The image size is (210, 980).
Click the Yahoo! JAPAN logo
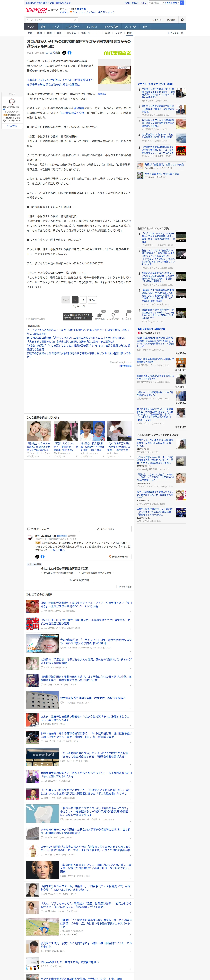click(x=36, y=10)
